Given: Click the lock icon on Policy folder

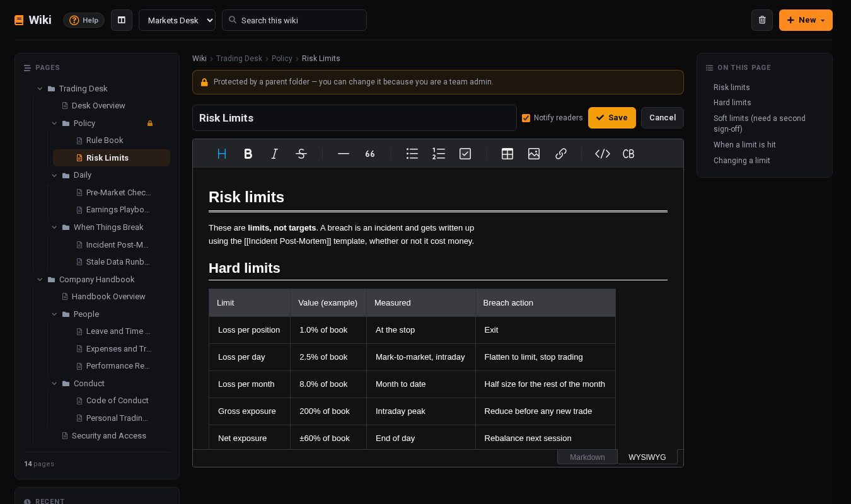Looking at the screenshot, I should [150, 123].
